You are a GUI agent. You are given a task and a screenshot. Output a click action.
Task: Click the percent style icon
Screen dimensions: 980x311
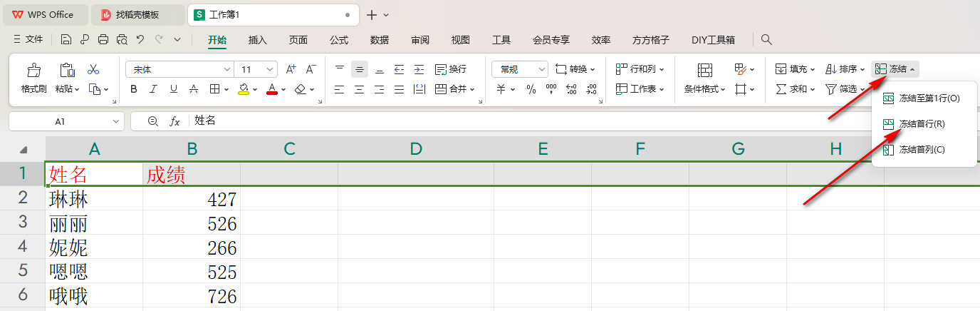tap(531, 89)
